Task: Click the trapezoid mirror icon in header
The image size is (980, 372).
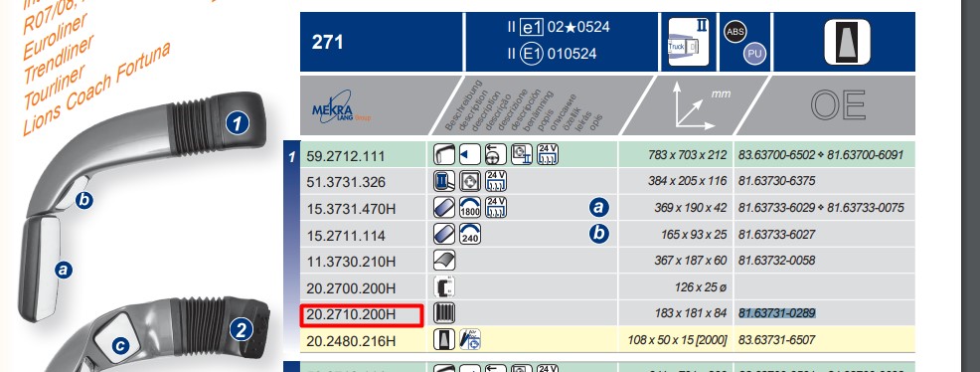Action: (x=847, y=42)
